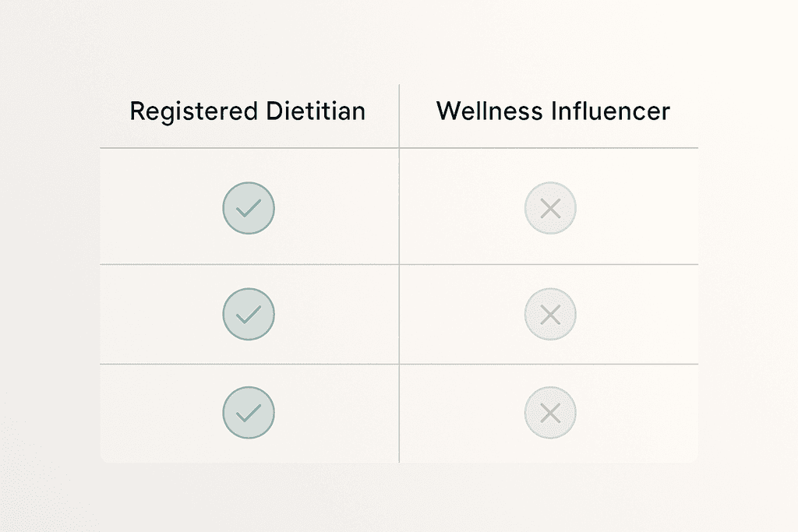Click empty space below the third checkmark

click(249, 450)
